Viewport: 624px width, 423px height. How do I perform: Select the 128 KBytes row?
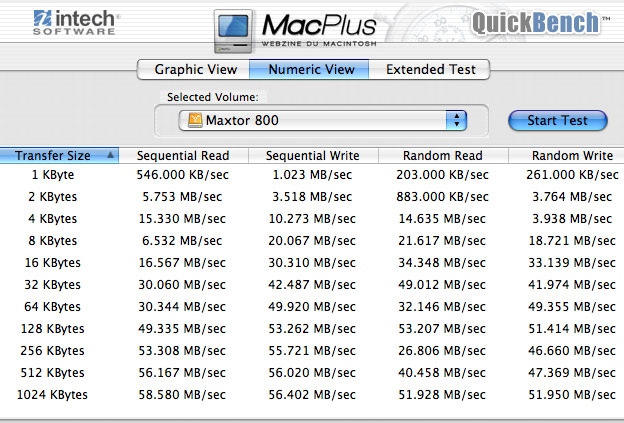[x=312, y=329]
